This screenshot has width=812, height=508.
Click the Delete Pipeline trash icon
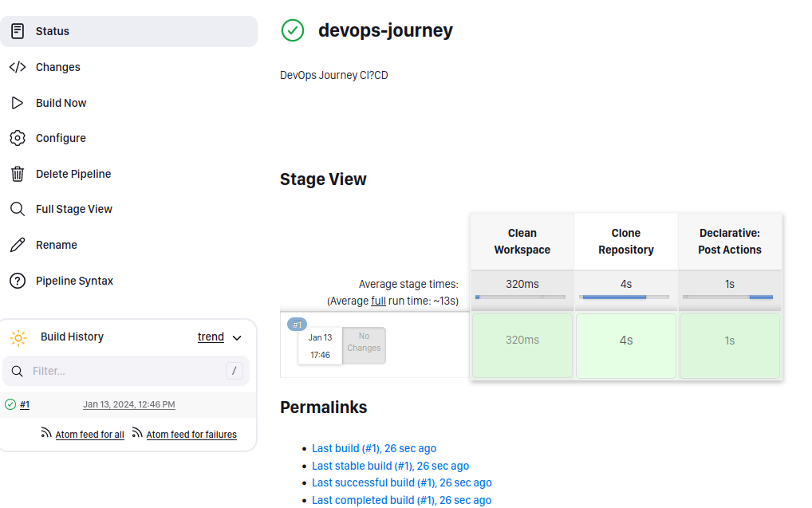pos(18,174)
